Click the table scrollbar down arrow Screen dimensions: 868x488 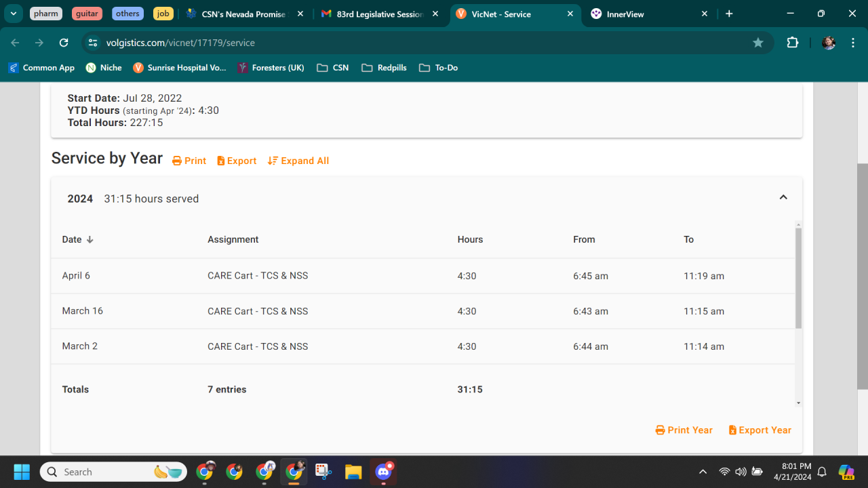(798, 403)
